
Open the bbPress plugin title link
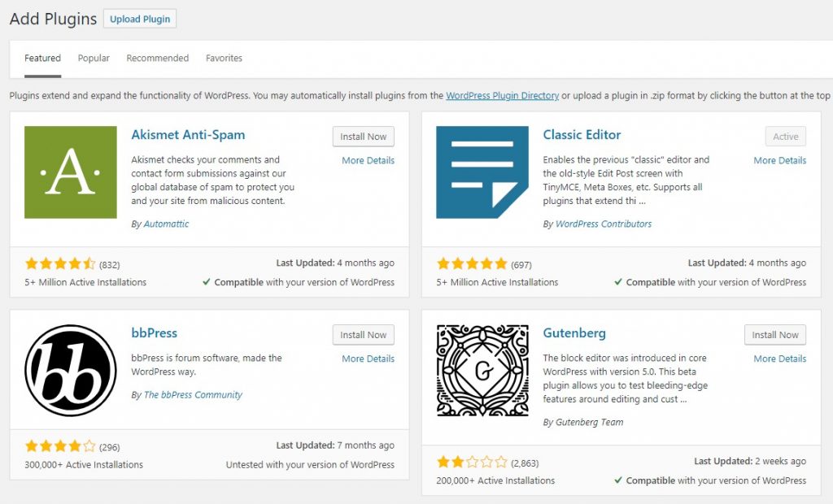pyautogui.click(x=154, y=333)
